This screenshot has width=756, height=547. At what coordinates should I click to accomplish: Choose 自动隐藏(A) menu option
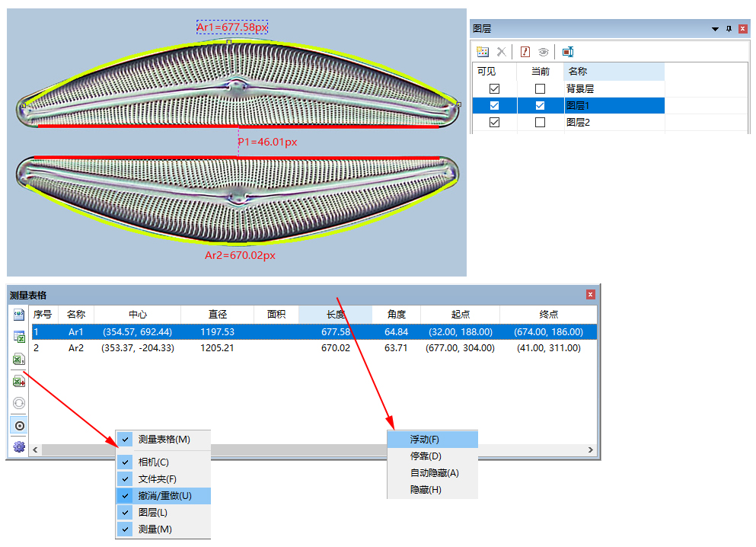pyautogui.click(x=432, y=473)
